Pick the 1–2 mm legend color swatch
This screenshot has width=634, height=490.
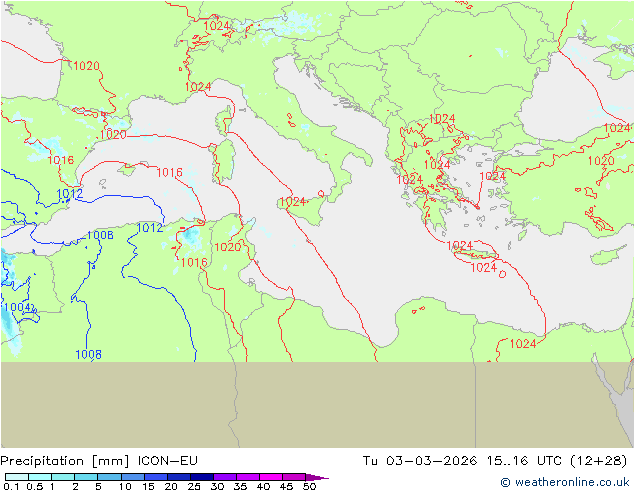click(63, 477)
